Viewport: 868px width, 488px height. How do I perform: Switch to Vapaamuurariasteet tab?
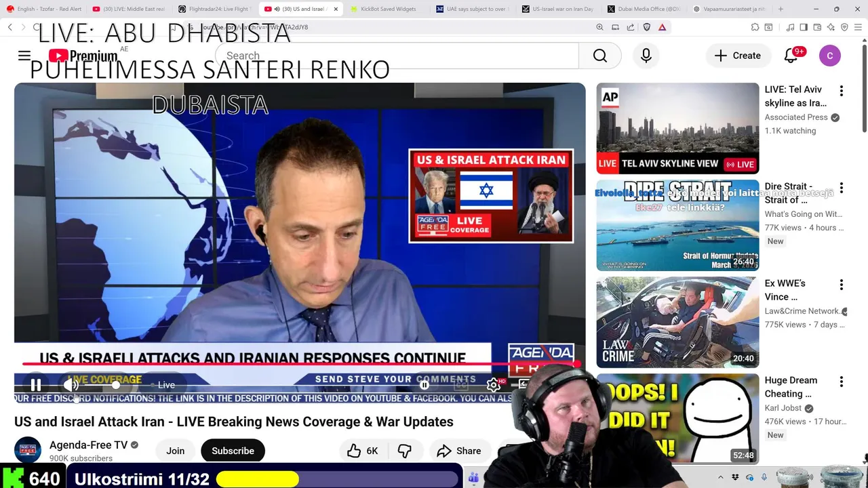tap(730, 9)
